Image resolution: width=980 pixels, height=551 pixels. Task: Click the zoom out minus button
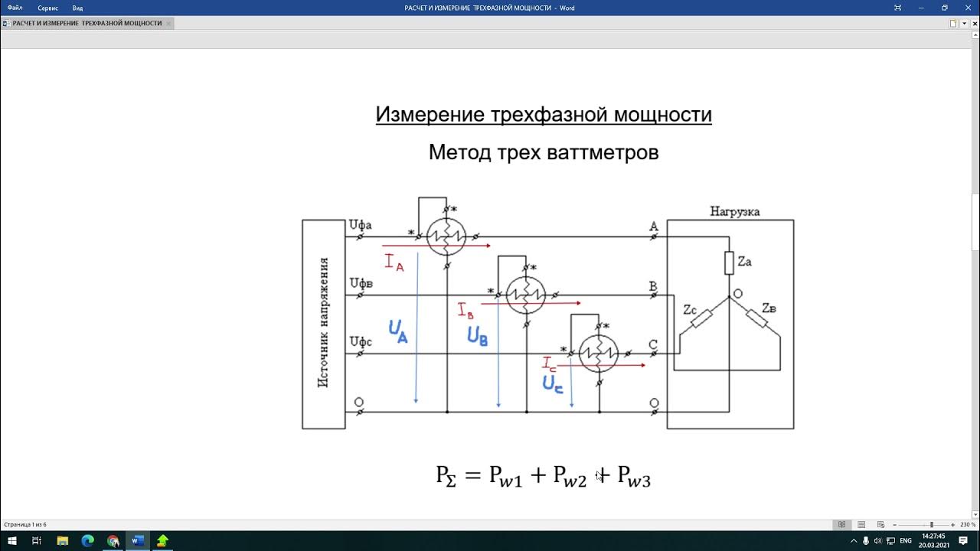(x=893, y=524)
